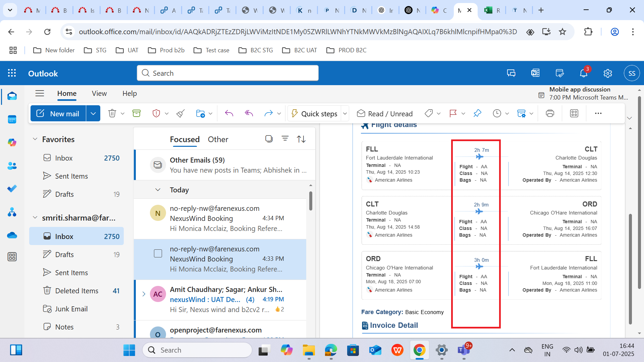This screenshot has width=644, height=362.
Task: Open File Explorer from the taskbar
Action: pyautogui.click(x=309, y=350)
